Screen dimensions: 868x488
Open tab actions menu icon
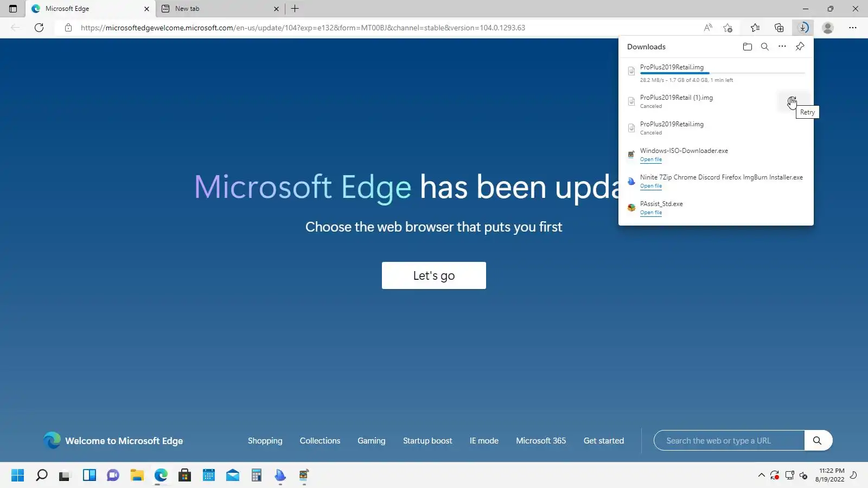[13, 9]
